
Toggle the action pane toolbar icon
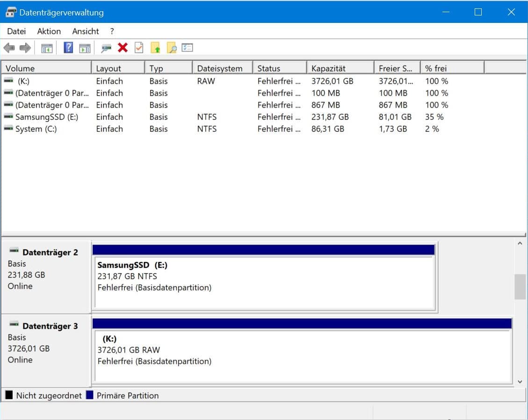pos(85,48)
